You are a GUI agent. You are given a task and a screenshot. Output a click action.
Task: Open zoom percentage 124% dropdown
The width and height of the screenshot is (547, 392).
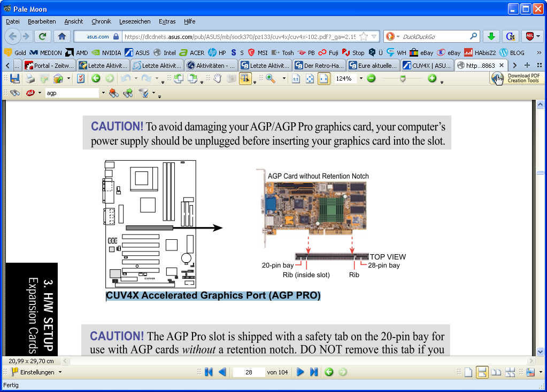point(361,79)
